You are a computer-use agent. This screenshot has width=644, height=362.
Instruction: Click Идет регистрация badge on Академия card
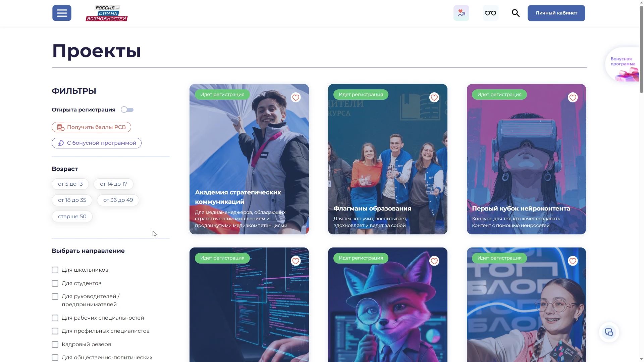click(x=222, y=95)
